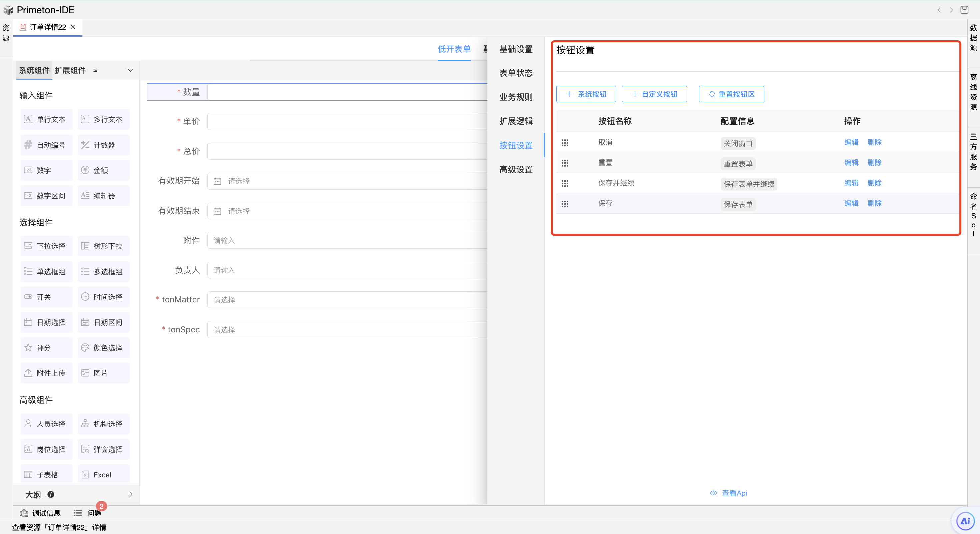Select the 单选框组 radio group component
980x534 pixels.
click(46, 271)
